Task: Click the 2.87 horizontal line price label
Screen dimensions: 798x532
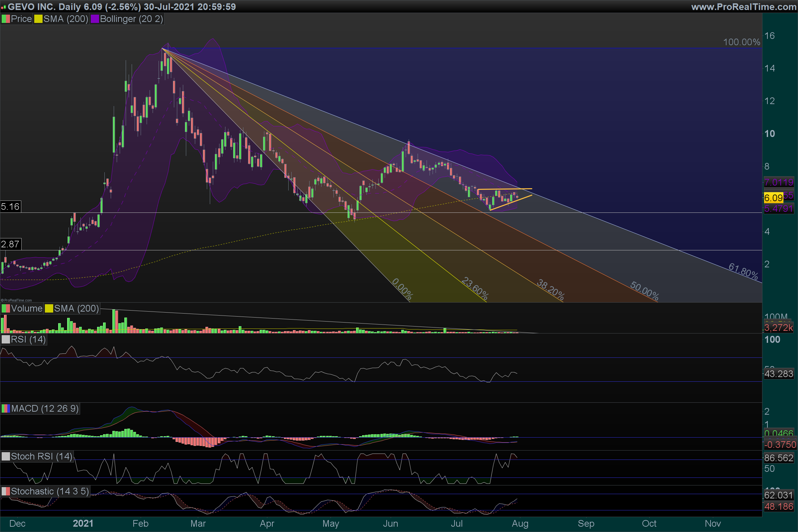Action: 11,244
